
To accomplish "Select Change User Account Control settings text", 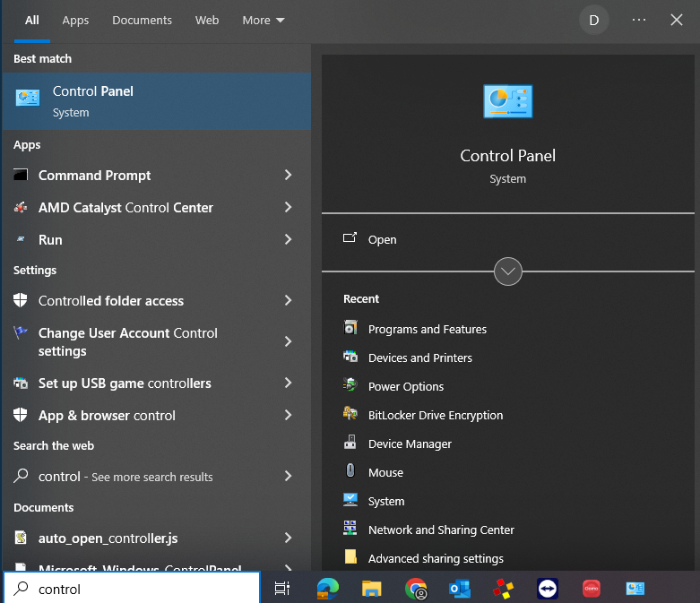I will point(127,342).
